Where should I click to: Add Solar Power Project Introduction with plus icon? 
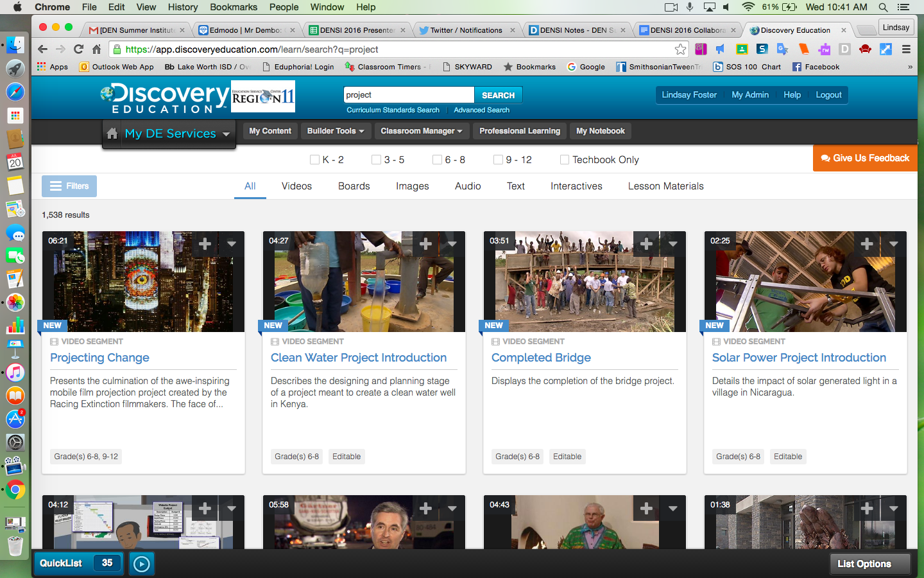click(867, 244)
